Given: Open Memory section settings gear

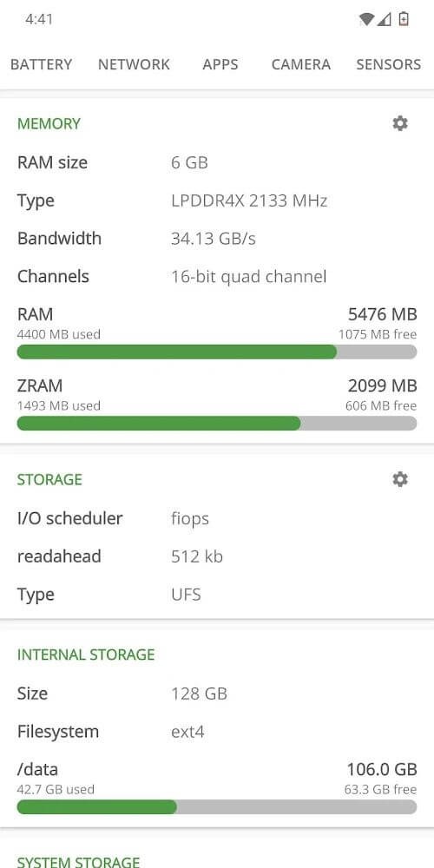Looking at the screenshot, I should point(399,123).
